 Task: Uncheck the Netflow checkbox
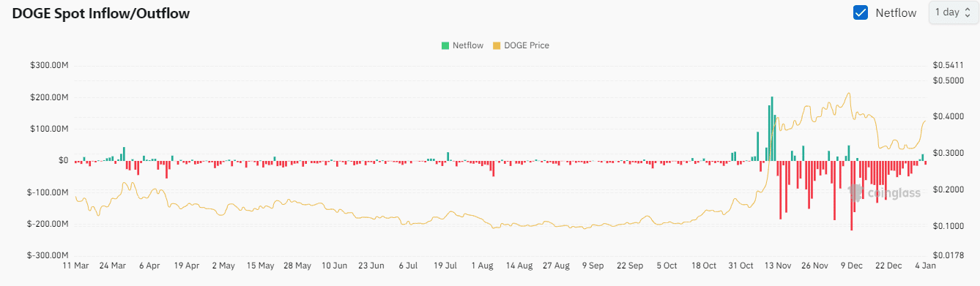point(861,12)
